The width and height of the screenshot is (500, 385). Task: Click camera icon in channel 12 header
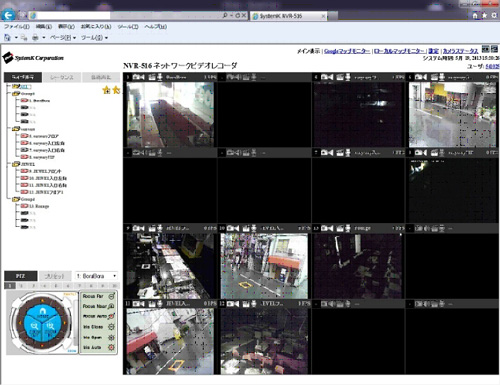point(233,304)
